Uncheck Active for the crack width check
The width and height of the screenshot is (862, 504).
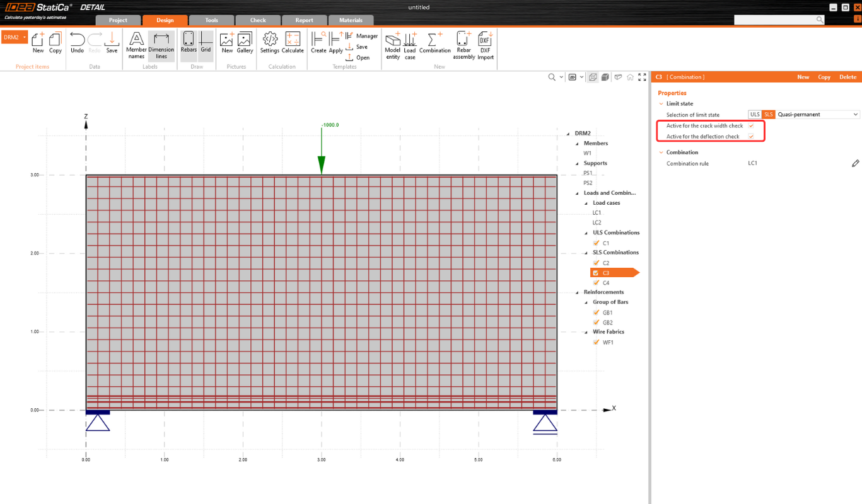751,126
